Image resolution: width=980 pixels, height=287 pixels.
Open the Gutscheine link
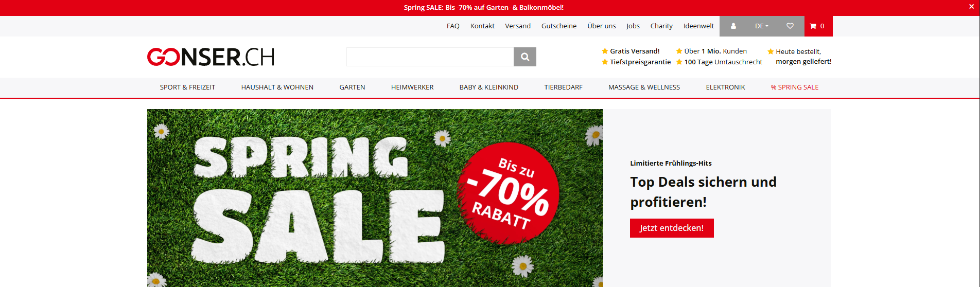(x=559, y=26)
